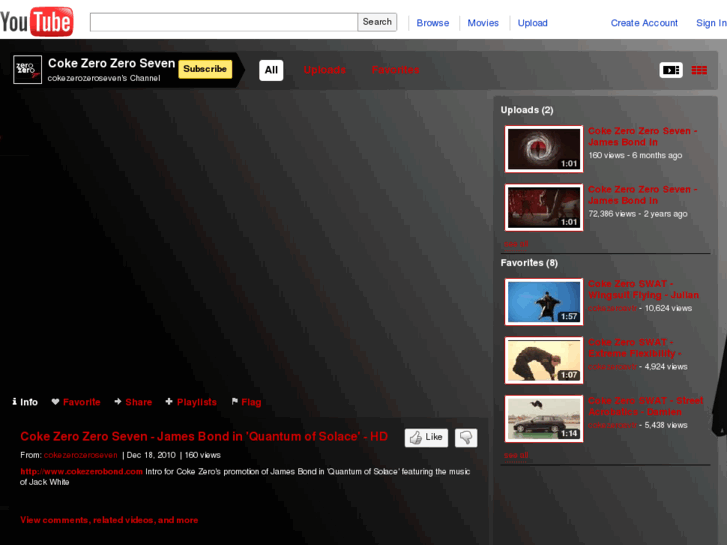Open the 72,386 views upload thumbnail
Image resolution: width=727 pixels, height=545 pixels.
coord(544,207)
